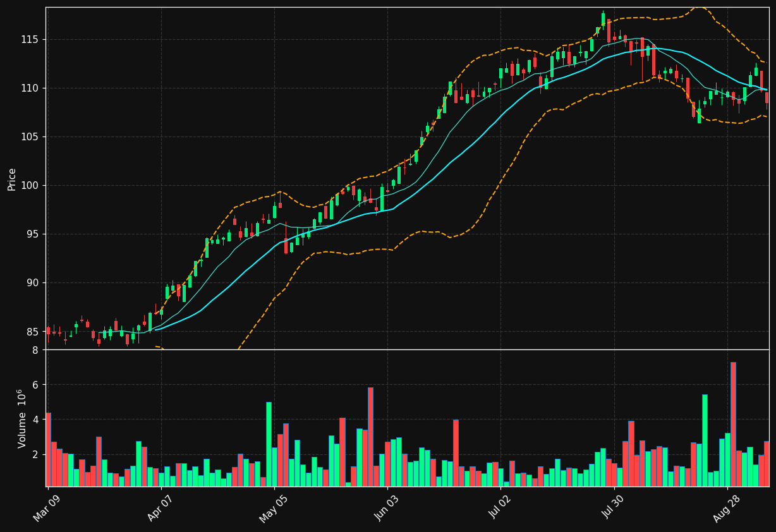This screenshot has height=532, width=776.
Task: Select the tall green volume bar just before May 05
Action: click(x=269, y=444)
